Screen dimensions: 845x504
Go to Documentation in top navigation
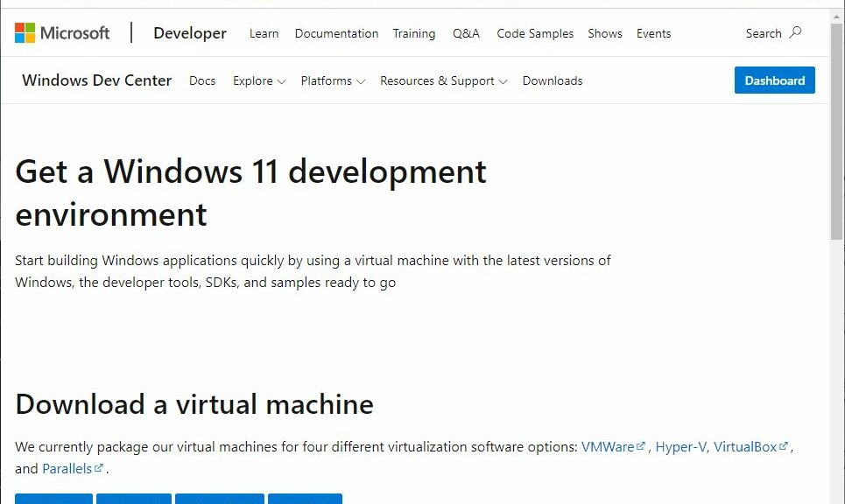coord(336,33)
